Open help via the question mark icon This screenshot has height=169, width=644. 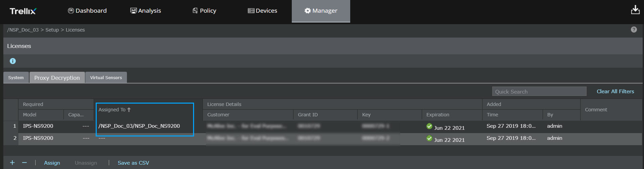pos(634,30)
